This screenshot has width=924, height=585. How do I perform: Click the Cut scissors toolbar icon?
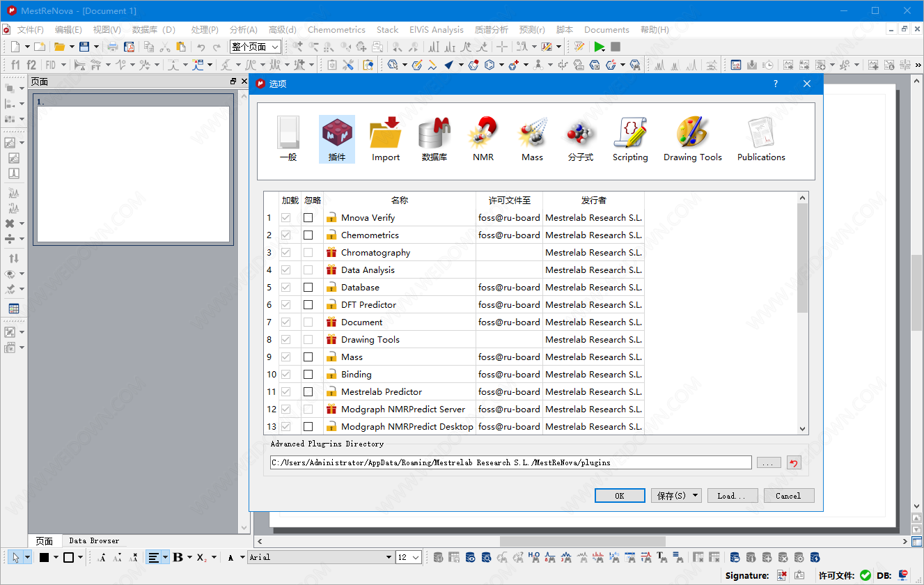click(165, 47)
